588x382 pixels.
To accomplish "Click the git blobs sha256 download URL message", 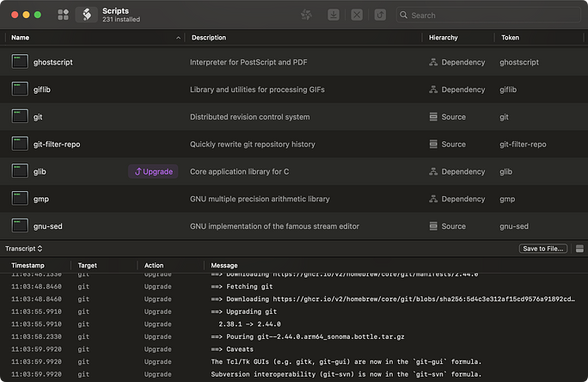I will coord(393,299).
